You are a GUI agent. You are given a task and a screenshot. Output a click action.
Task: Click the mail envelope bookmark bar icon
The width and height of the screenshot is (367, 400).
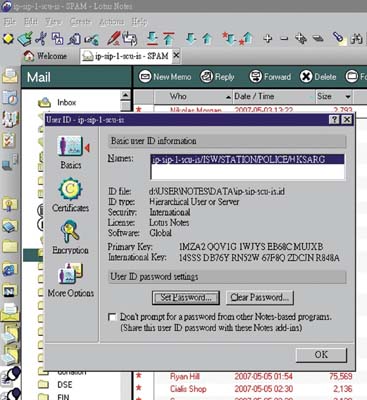coord(10,76)
